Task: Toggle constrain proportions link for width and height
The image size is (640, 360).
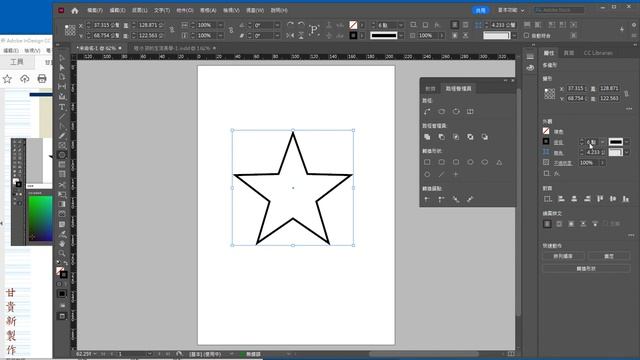Action: (172, 30)
